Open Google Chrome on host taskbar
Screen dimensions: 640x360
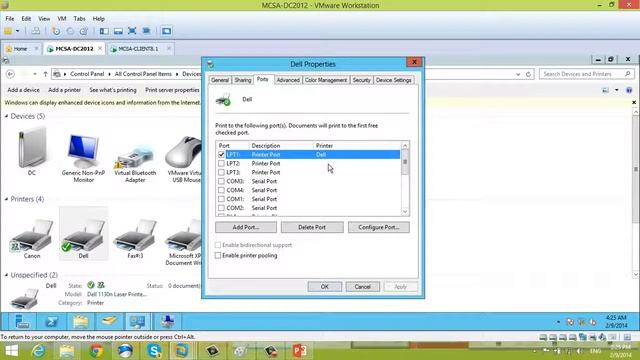(x=96, y=351)
